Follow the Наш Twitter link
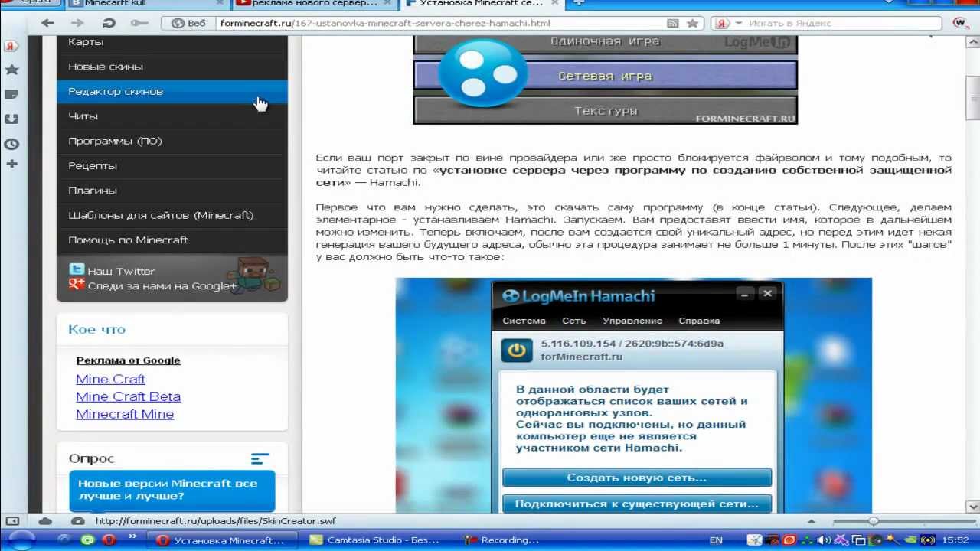The height and width of the screenshot is (551, 980). coord(121,271)
